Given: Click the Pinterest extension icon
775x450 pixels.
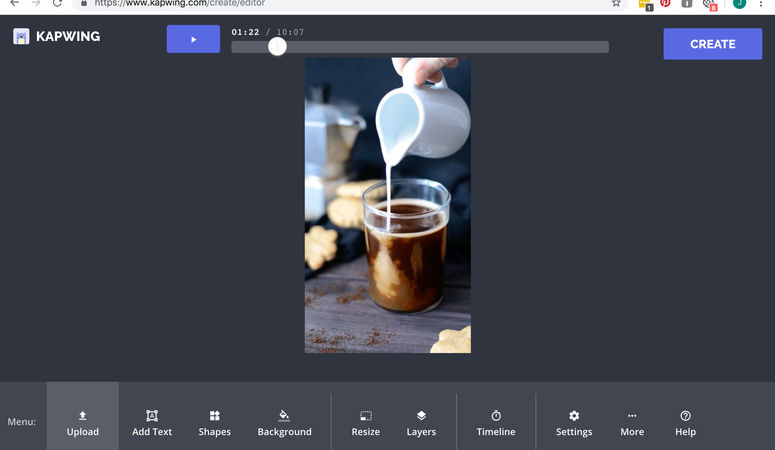Looking at the screenshot, I should (665, 3).
